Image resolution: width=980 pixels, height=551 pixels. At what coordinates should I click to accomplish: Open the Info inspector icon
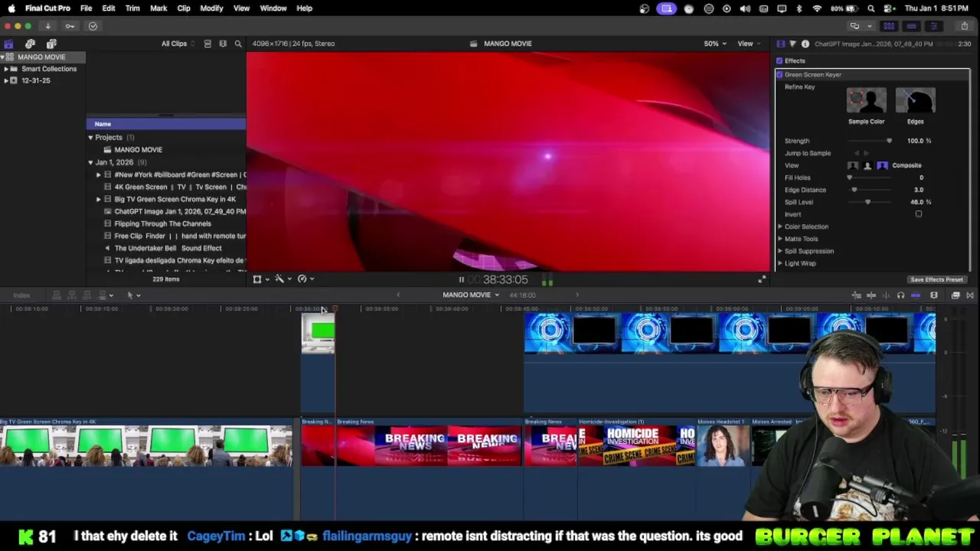805,44
